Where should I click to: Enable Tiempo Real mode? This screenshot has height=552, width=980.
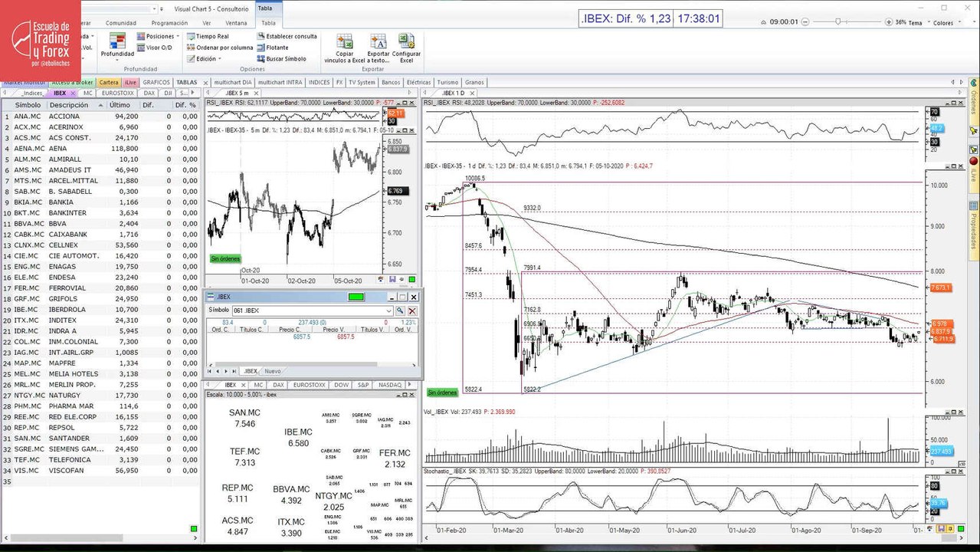click(x=207, y=36)
